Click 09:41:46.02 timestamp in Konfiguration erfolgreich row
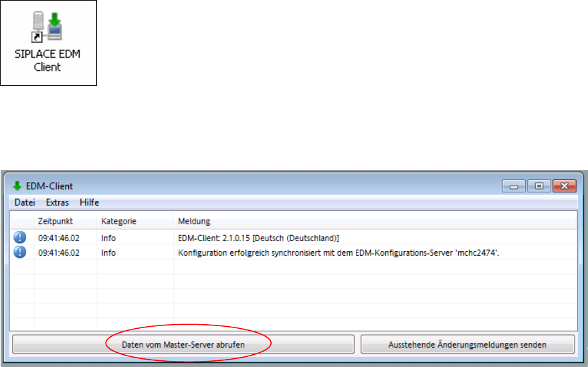588x367 pixels. click(59, 253)
